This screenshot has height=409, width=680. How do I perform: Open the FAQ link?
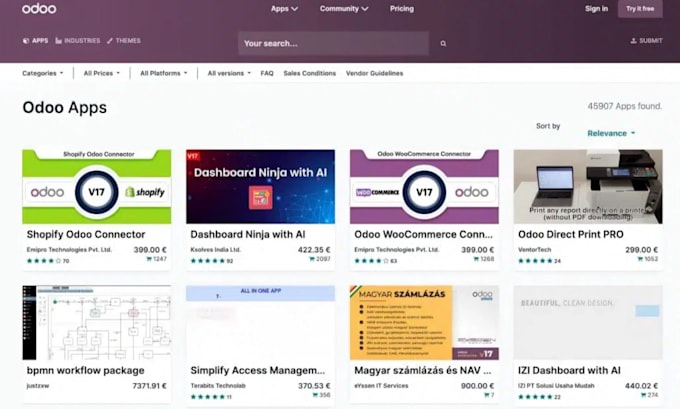tap(267, 73)
